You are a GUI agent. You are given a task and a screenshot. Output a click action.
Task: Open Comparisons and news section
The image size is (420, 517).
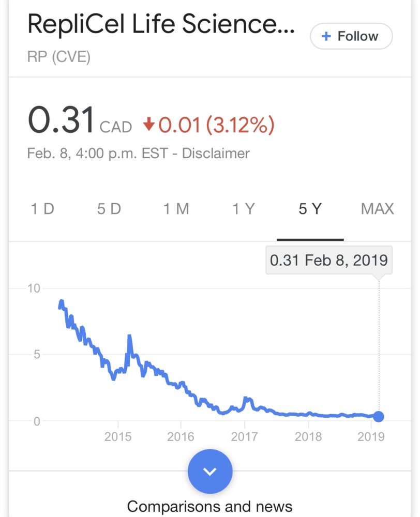tap(209, 506)
